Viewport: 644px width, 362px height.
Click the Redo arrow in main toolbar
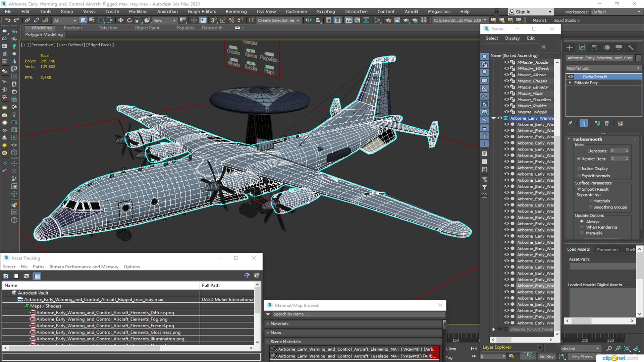(x=16, y=20)
